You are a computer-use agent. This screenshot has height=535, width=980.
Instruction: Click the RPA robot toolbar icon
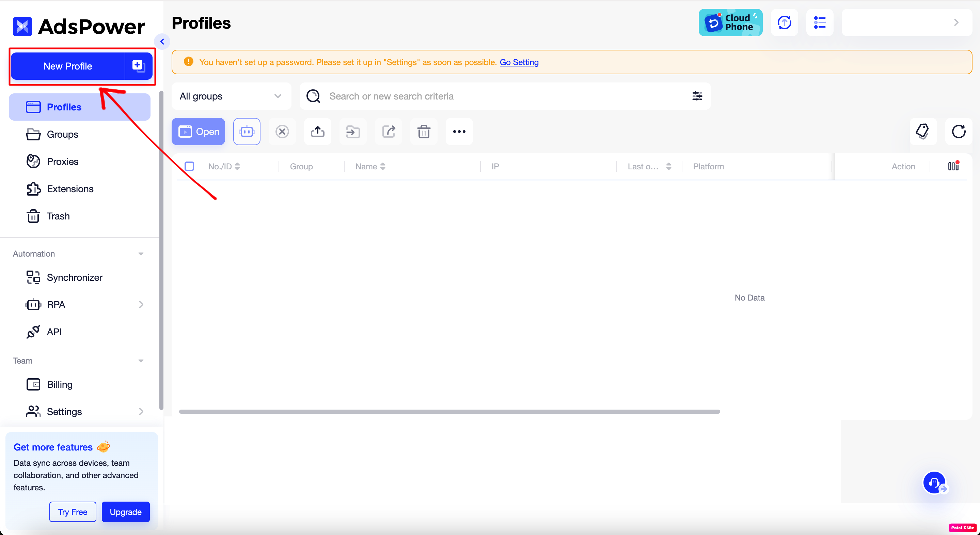point(247,132)
